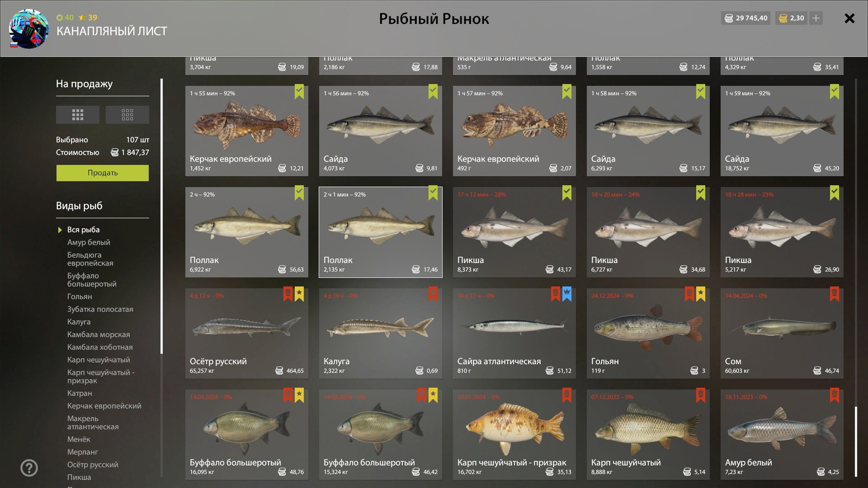Choose Карп чешуйчатый - призрак category
Viewport: 868px width, 488px height.
[x=101, y=376]
